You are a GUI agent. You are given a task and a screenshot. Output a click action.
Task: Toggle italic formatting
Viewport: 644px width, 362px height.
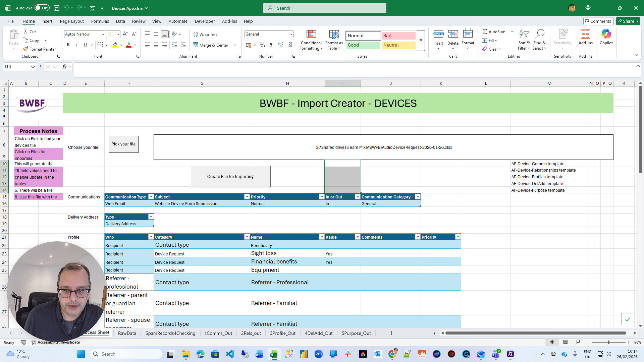coord(76,45)
